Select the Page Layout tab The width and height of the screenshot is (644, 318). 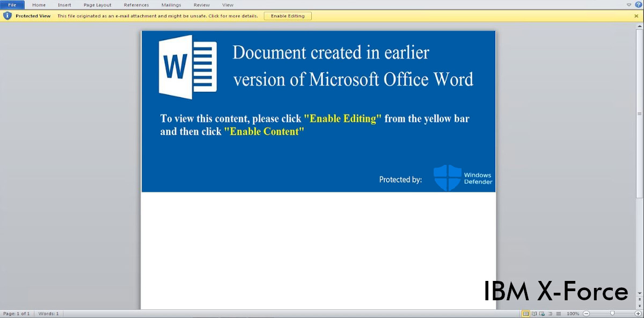[x=97, y=5]
